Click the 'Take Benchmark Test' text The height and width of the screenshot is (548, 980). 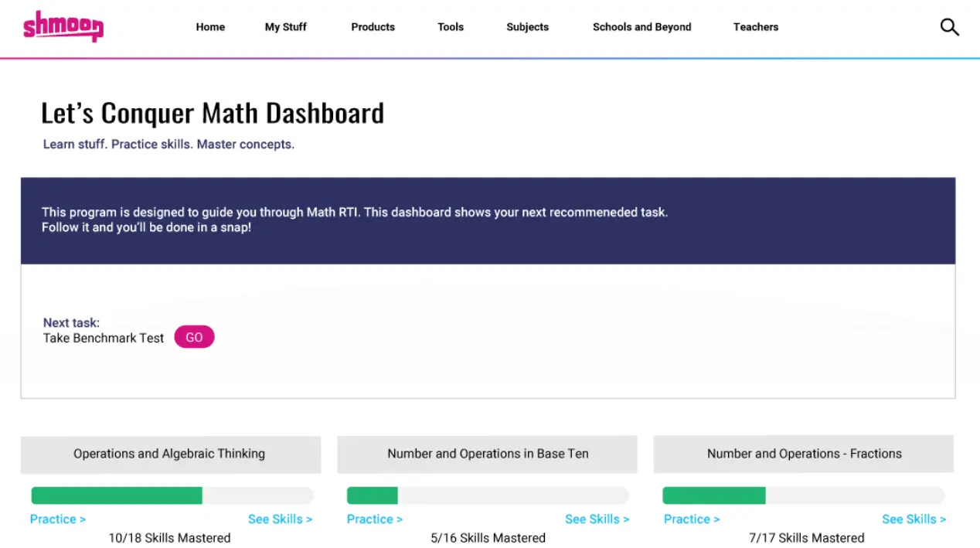coord(104,339)
